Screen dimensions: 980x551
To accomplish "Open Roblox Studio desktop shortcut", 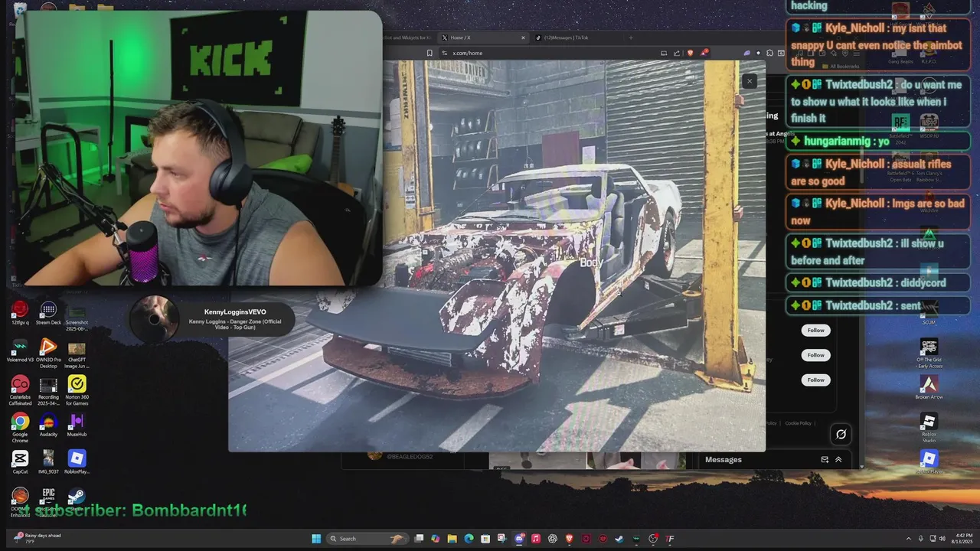I will coord(929,428).
